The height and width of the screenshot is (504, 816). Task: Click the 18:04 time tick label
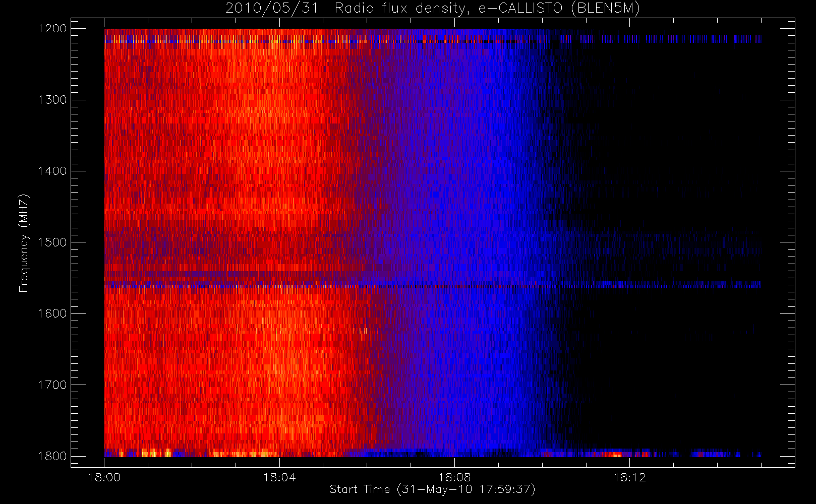279,477
